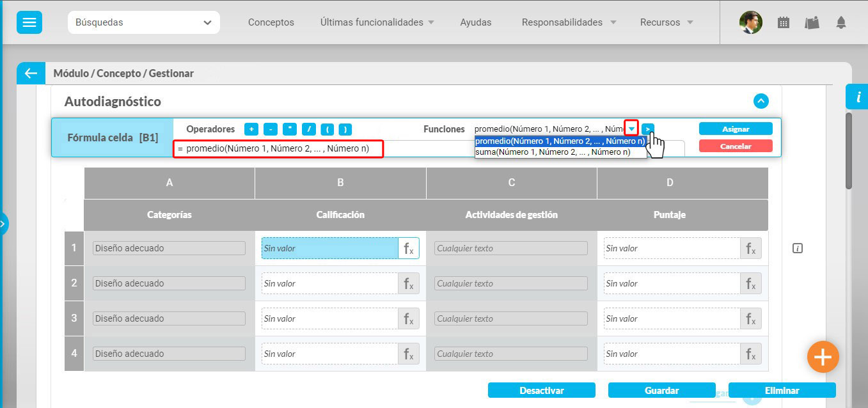Click the map icon in header
The width and height of the screenshot is (868, 408).
click(x=812, y=22)
